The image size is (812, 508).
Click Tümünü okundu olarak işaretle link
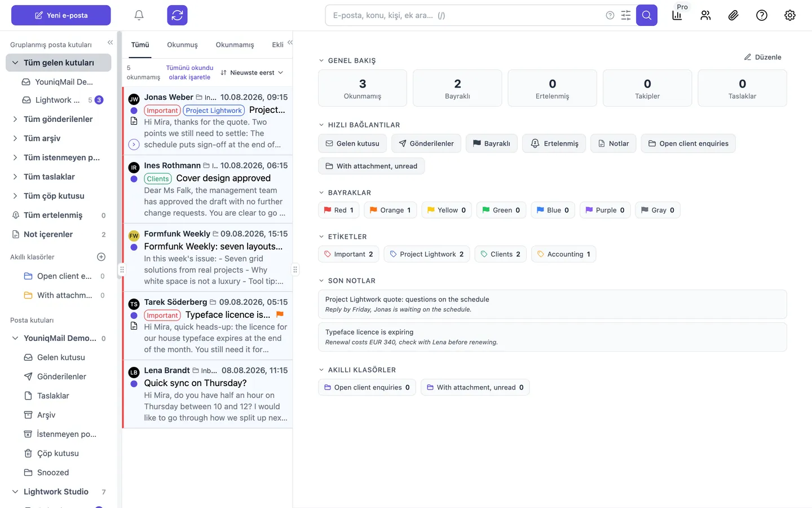tap(189, 72)
